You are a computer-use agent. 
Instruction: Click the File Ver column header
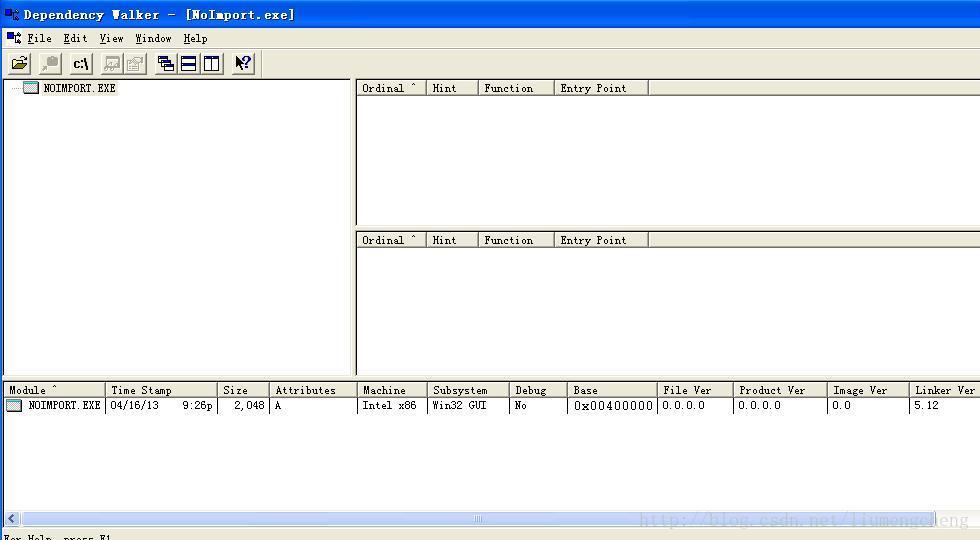(x=695, y=390)
